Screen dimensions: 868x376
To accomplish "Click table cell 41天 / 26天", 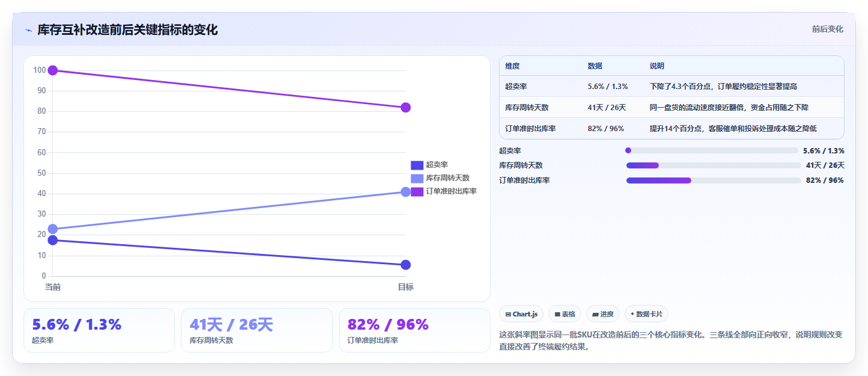I will [607, 108].
